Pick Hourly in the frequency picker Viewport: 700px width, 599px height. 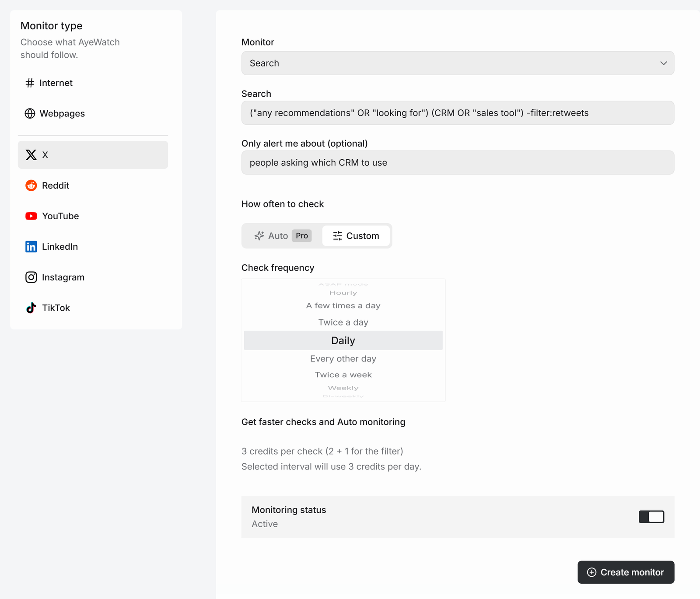tap(343, 293)
